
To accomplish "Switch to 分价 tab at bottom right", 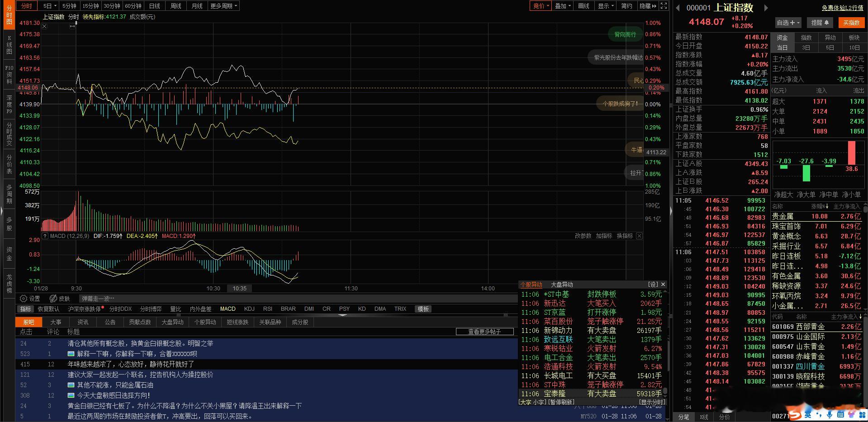I will [x=725, y=417].
